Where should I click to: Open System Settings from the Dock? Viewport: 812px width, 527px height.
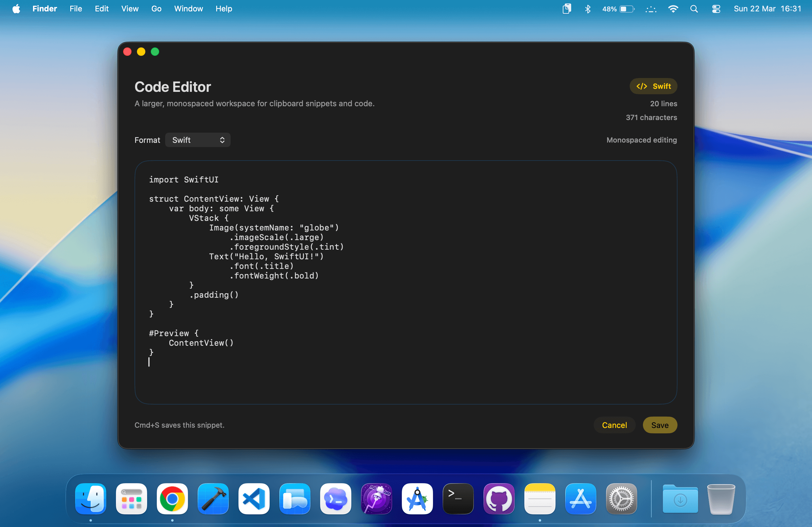click(x=621, y=499)
